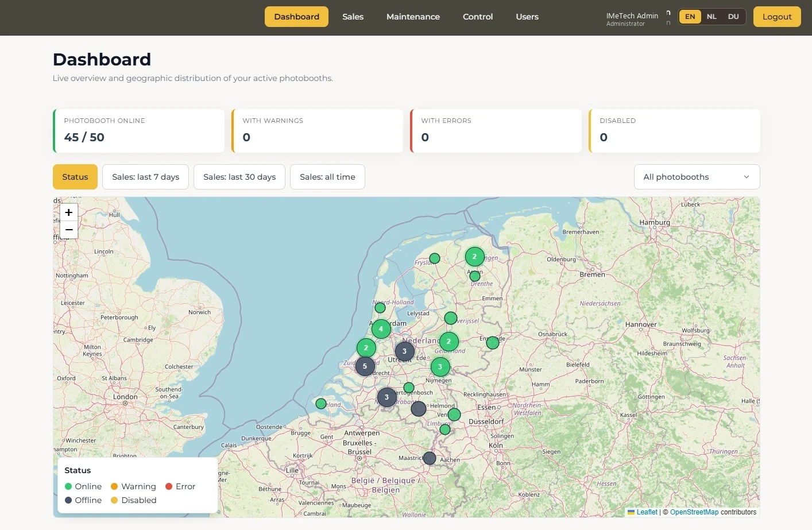Show Sales: last 7 days view
This screenshot has height=530, width=812.
point(146,177)
